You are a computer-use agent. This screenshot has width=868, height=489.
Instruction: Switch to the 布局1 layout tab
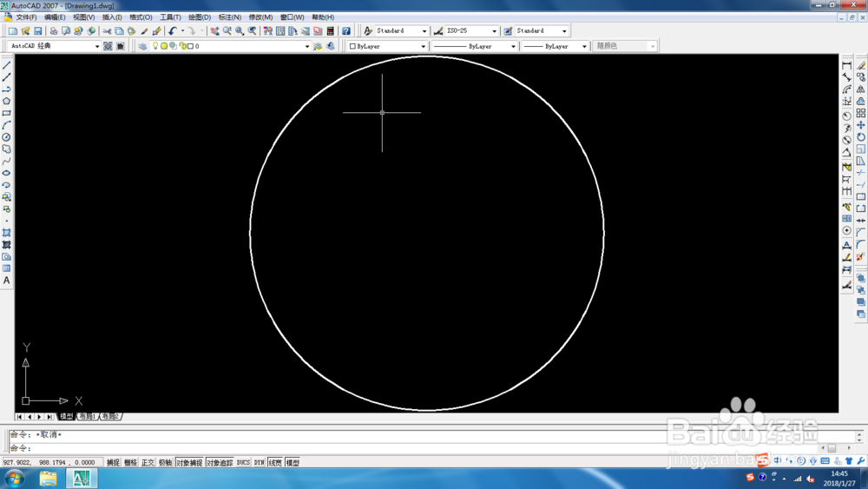click(88, 416)
